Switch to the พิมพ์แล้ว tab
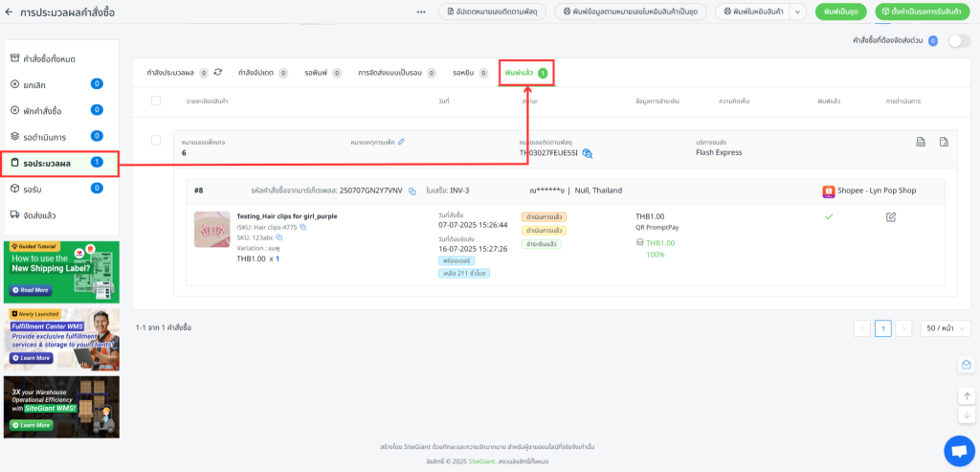This screenshot has height=472, width=980. [x=526, y=73]
